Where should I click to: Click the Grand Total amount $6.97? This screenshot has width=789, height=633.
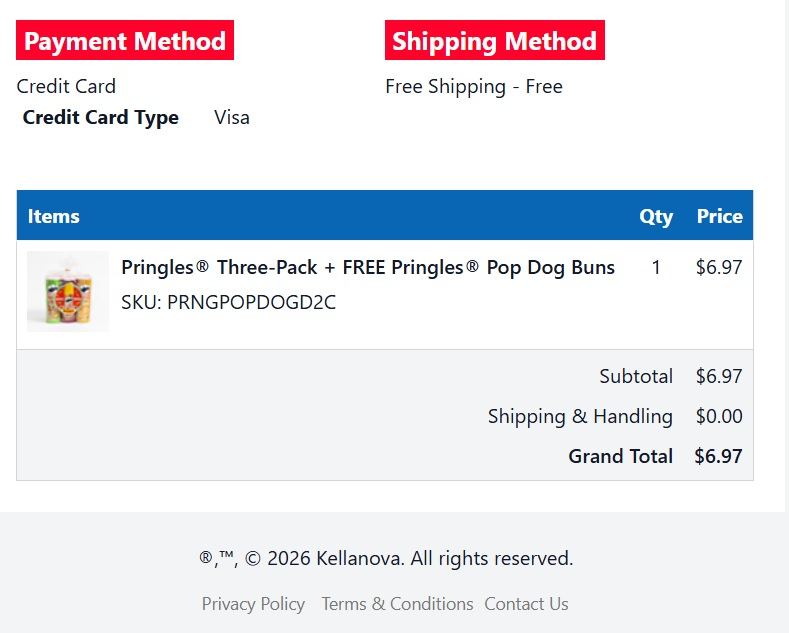coord(719,456)
